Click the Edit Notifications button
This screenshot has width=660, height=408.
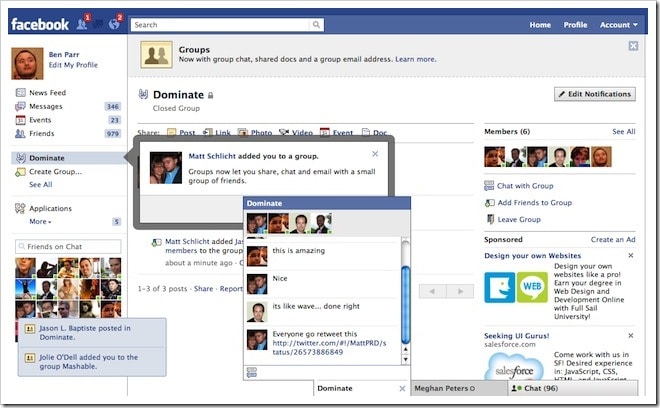point(595,94)
